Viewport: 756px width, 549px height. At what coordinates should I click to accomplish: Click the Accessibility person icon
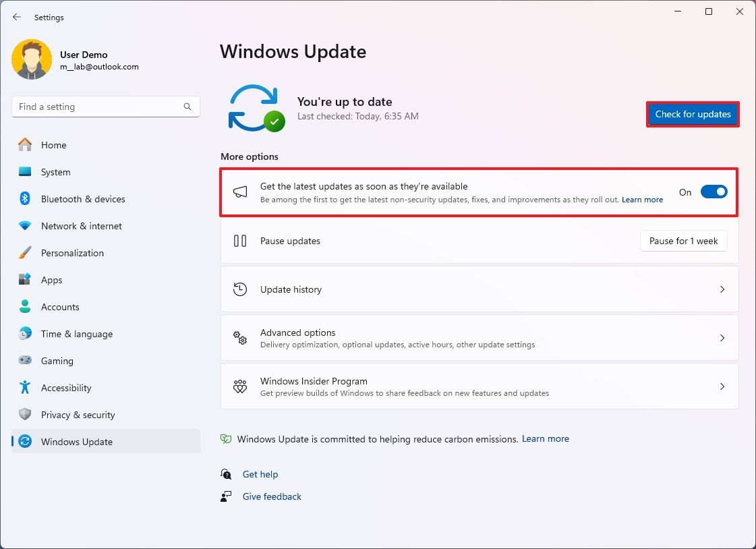[x=26, y=388]
